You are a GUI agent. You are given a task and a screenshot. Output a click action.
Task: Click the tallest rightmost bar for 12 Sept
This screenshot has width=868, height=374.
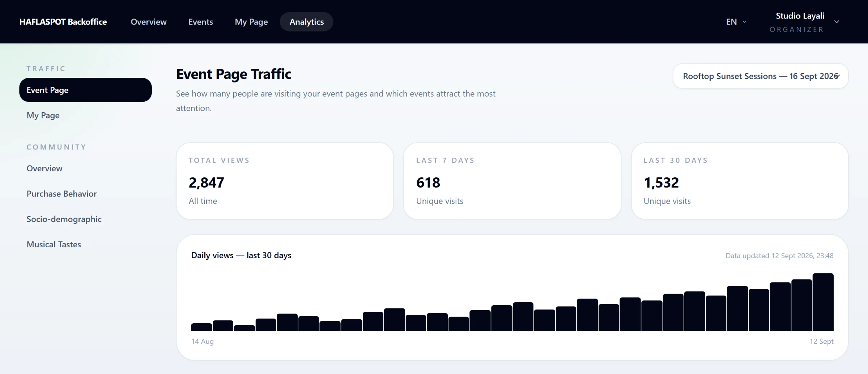click(823, 302)
